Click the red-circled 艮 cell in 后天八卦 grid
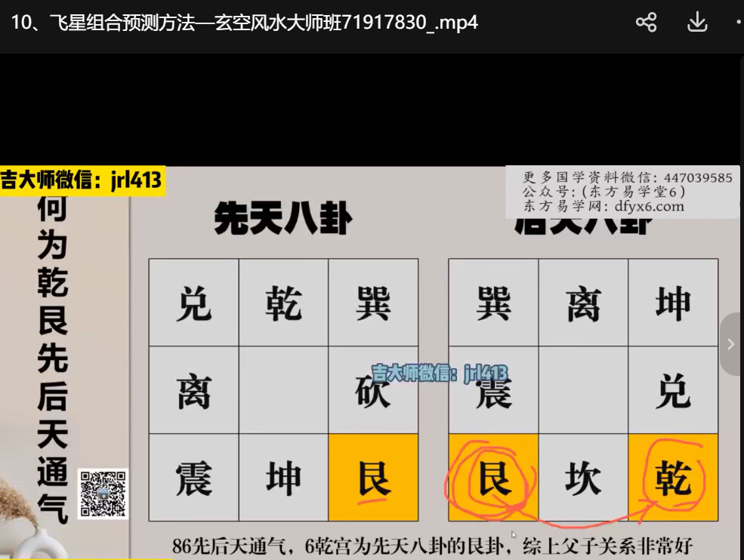 coord(492,478)
